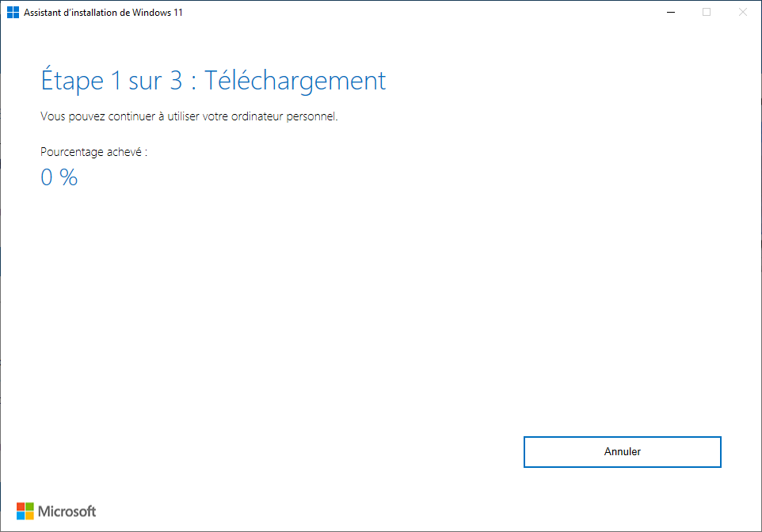Screen dimensions: 762x532
Task: Click the greyed-out maximize window icon
Action: (x=707, y=12)
